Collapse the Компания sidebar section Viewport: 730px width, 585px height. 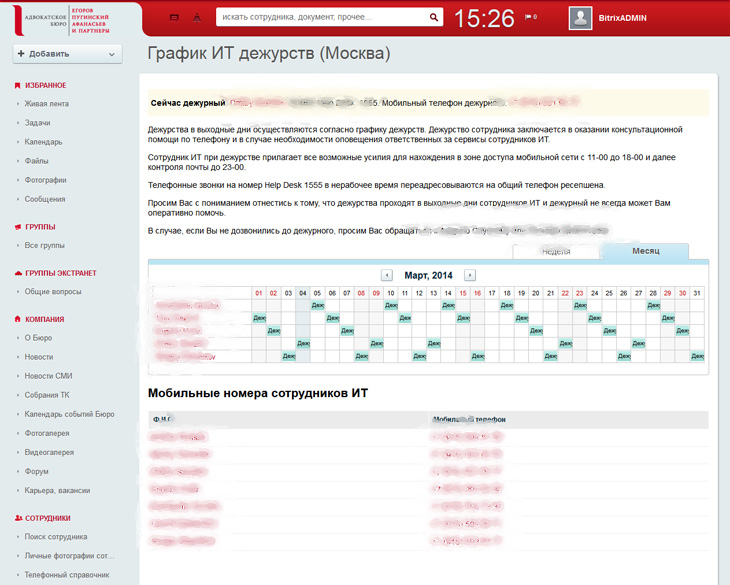tap(45, 319)
